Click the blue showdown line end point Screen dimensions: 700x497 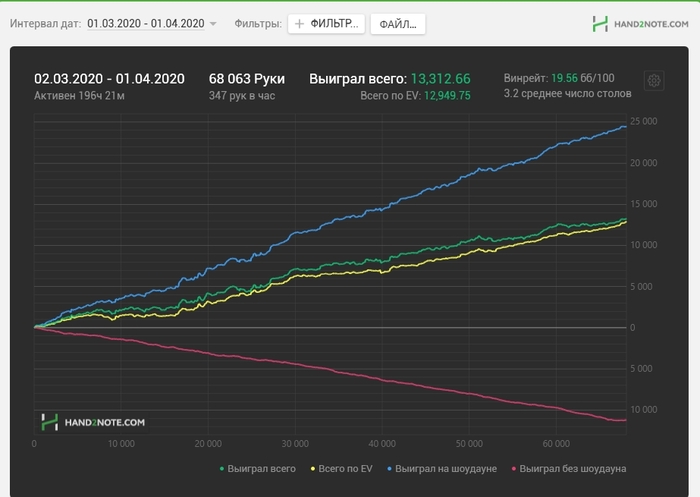625,127
